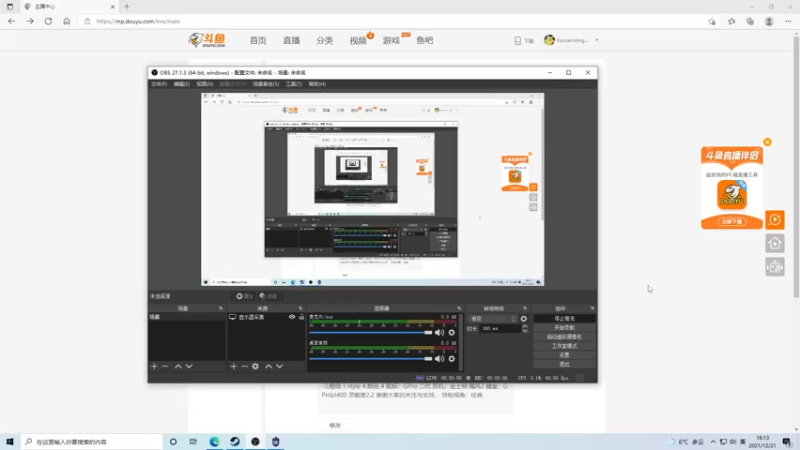Open 麦克风/Aux audio settings gear
The image size is (800, 450).
[452, 333]
